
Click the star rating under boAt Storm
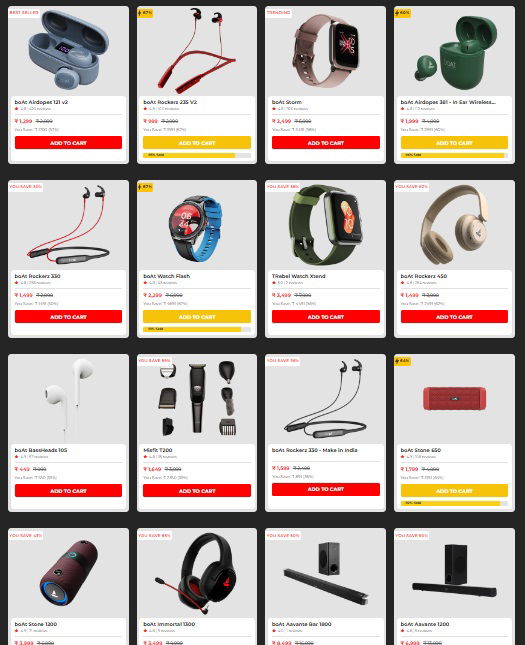pos(290,109)
